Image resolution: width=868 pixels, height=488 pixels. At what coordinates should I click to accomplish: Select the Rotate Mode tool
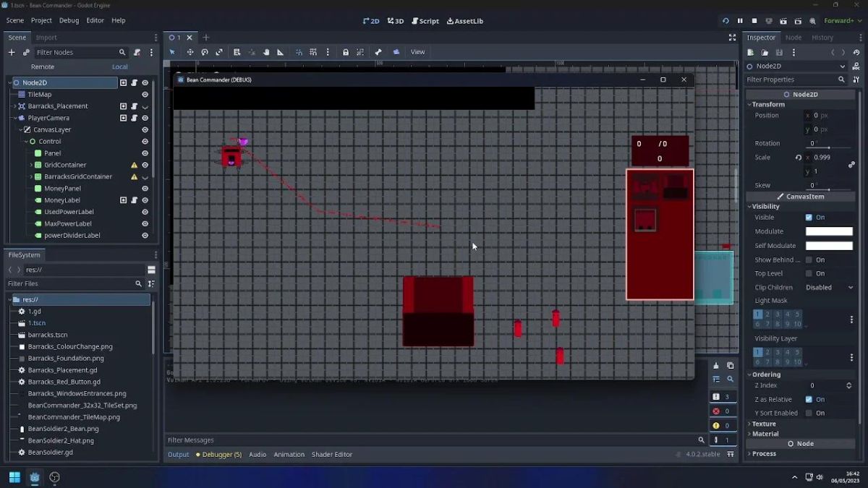coord(205,52)
